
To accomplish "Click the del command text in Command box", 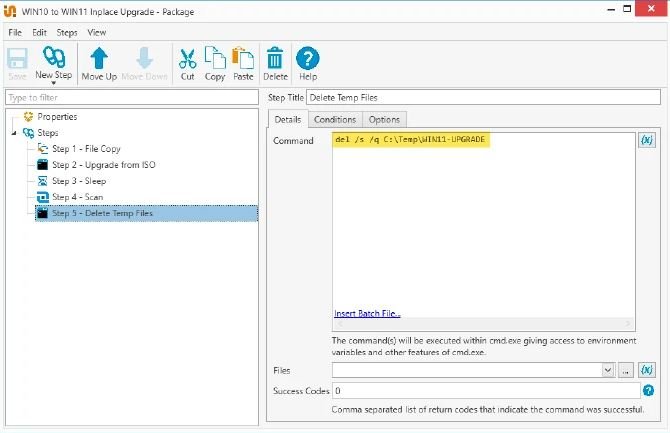I will (410, 139).
